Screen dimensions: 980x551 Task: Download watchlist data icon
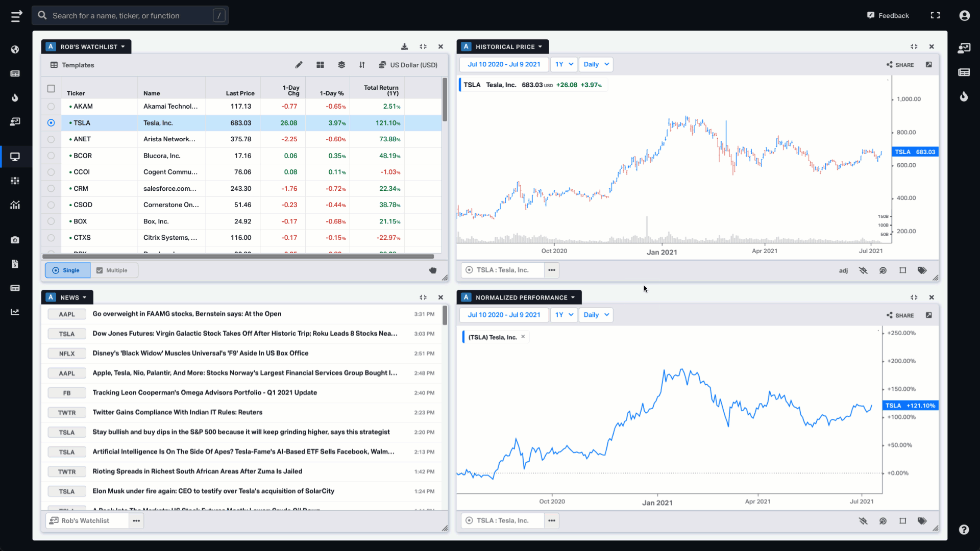coord(404,46)
